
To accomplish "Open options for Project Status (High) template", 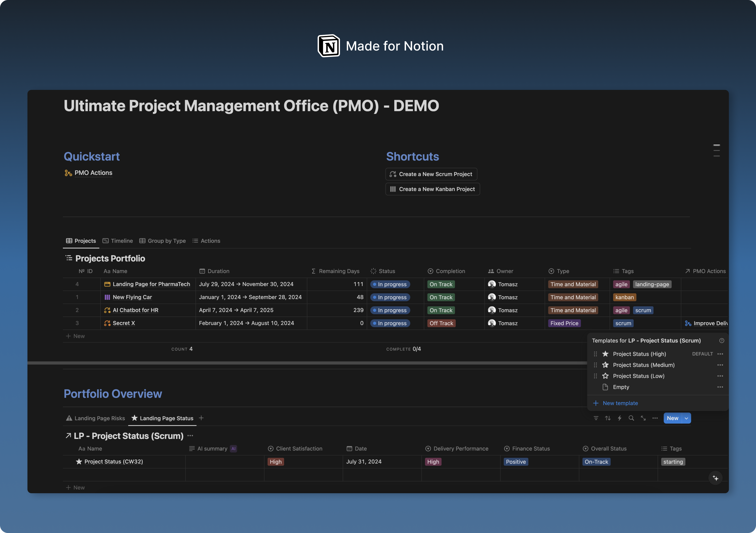I will (x=720, y=354).
